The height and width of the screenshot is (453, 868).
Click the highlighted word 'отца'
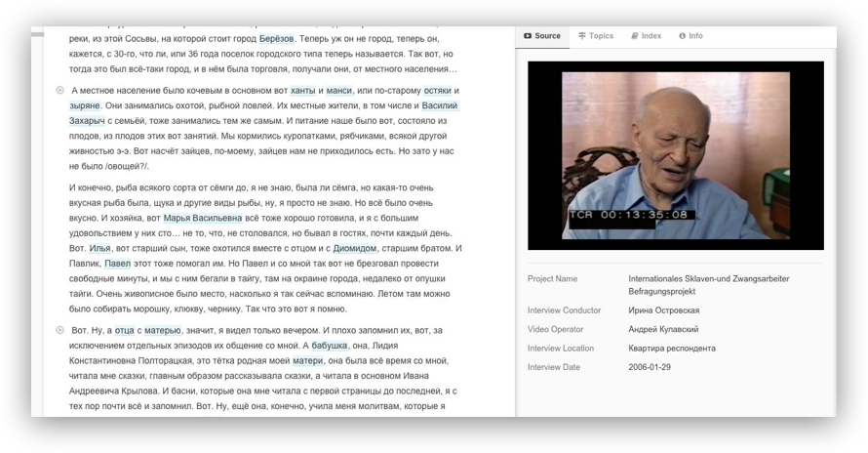pos(124,331)
